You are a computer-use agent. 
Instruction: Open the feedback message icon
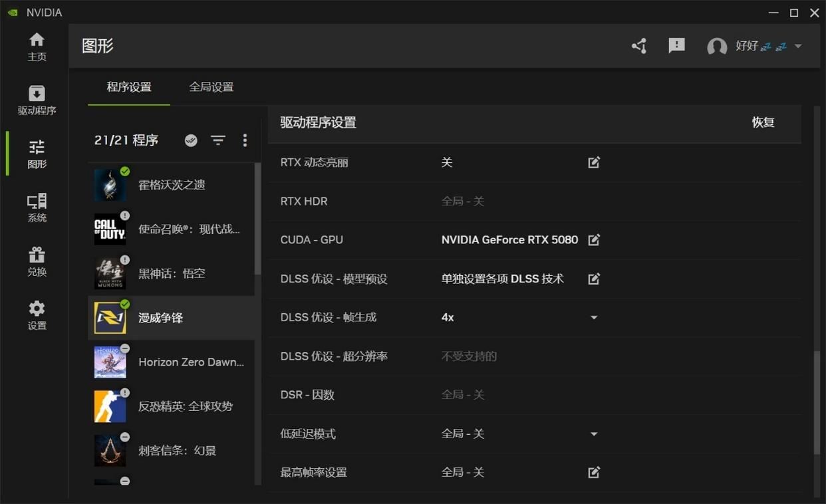pos(676,46)
